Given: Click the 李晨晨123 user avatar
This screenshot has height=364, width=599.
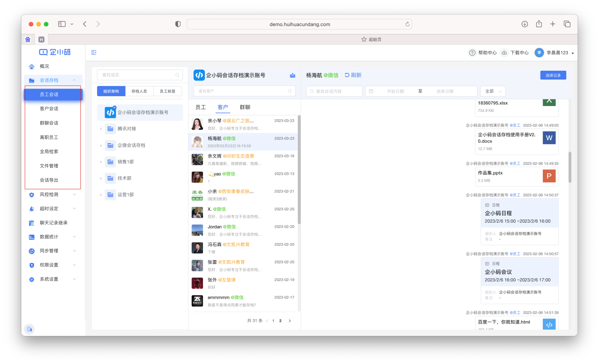Looking at the screenshot, I should 539,53.
